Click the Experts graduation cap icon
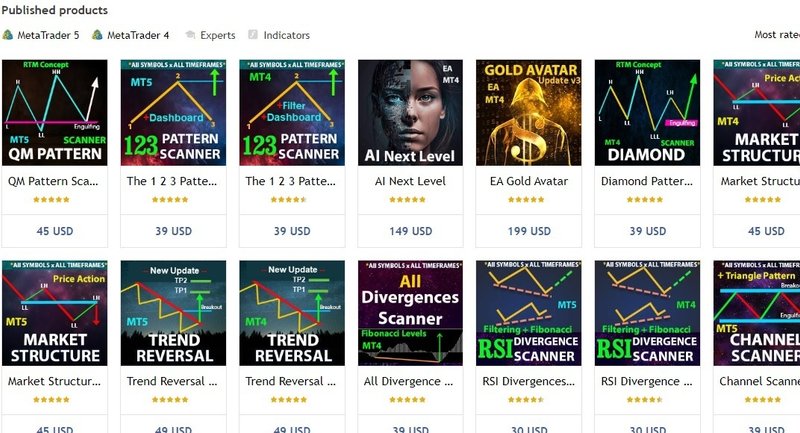Viewport: 800px width, 433px height. (190, 35)
